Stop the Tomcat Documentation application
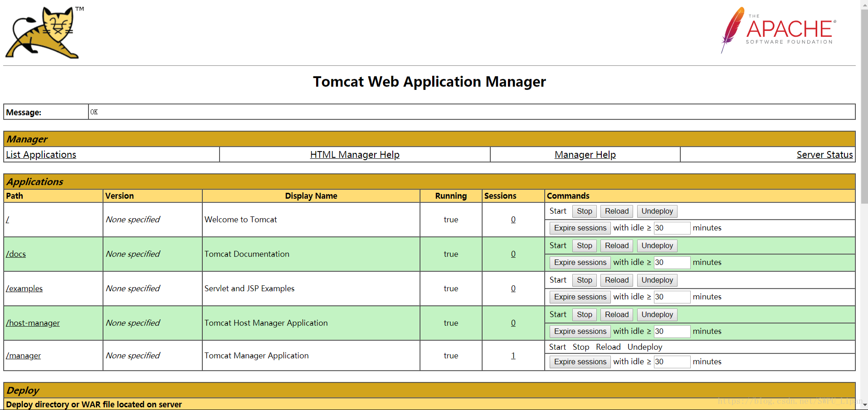The width and height of the screenshot is (868, 410). click(585, 246)
